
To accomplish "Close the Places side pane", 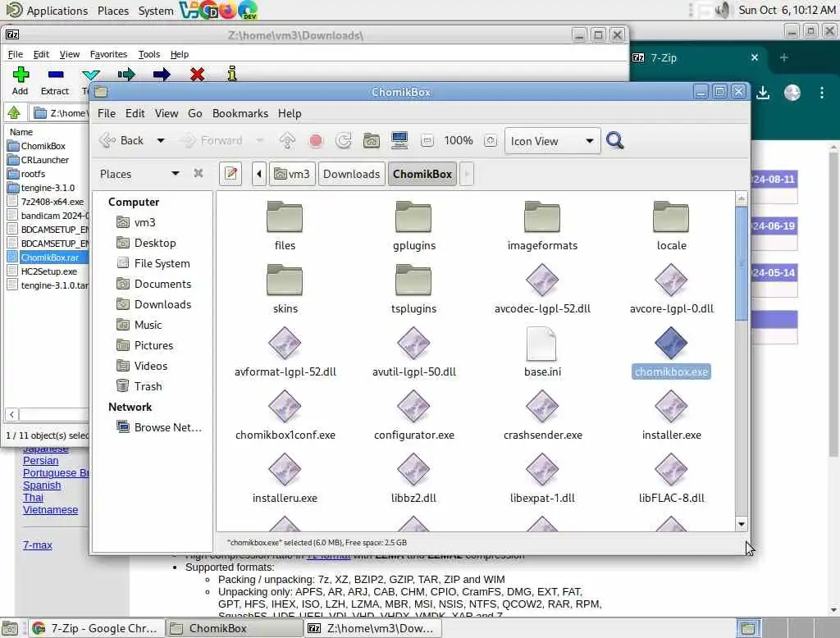I will click(199, 173).
